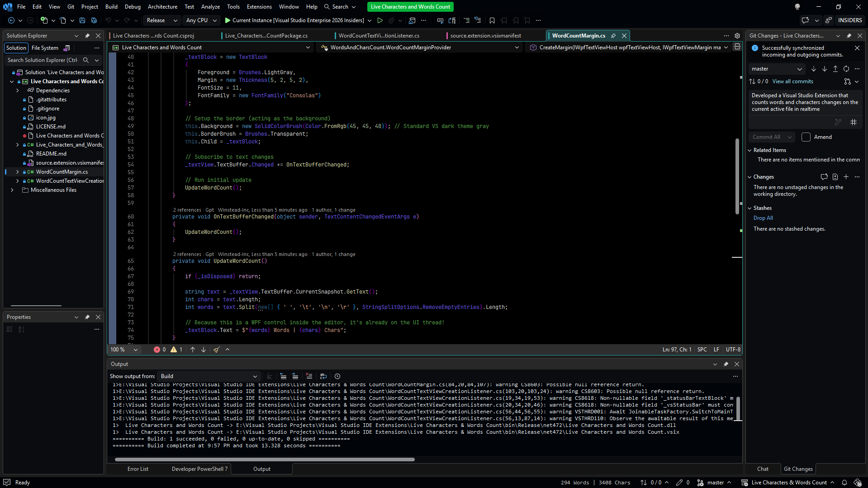Click in the Search Solution Explorer input field
This screenshot has width=868, height=488.
43,60
